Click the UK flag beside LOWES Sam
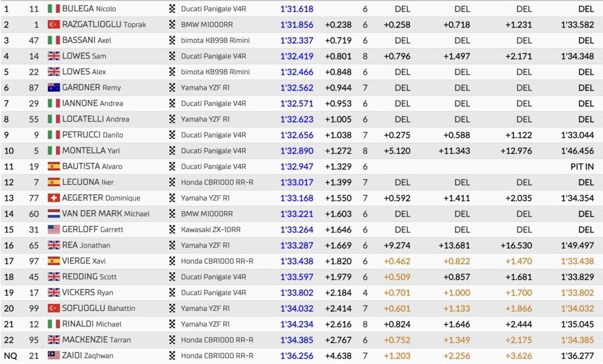 tap(54, 56)
